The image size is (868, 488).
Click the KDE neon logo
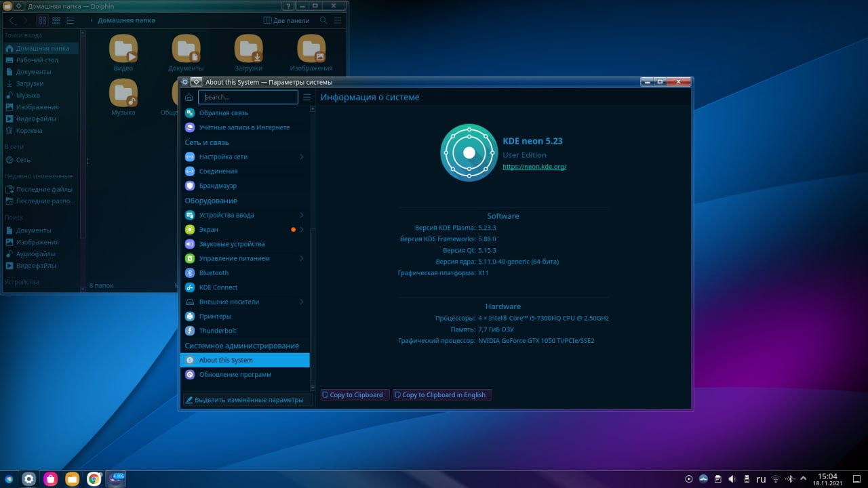tap(469, 152)
